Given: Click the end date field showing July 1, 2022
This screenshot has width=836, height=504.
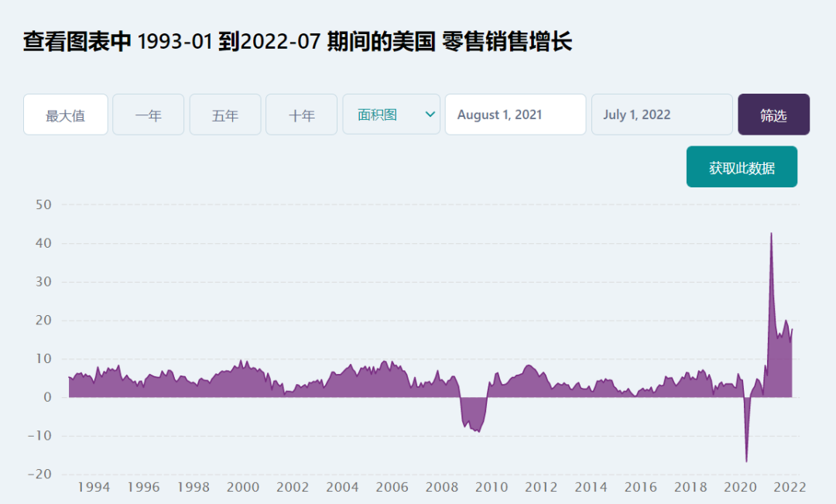Looking at the screenshot, I should click(x=661, y=114).
